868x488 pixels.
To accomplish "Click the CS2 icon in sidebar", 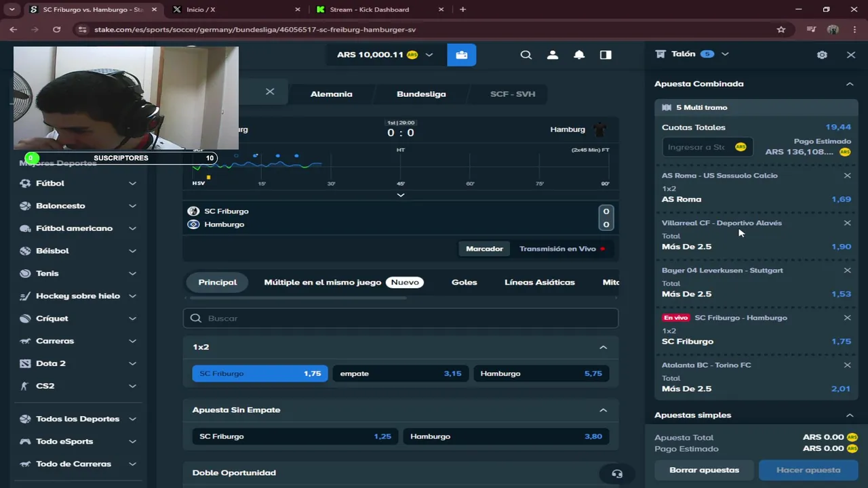I will (x=25, y=386).
